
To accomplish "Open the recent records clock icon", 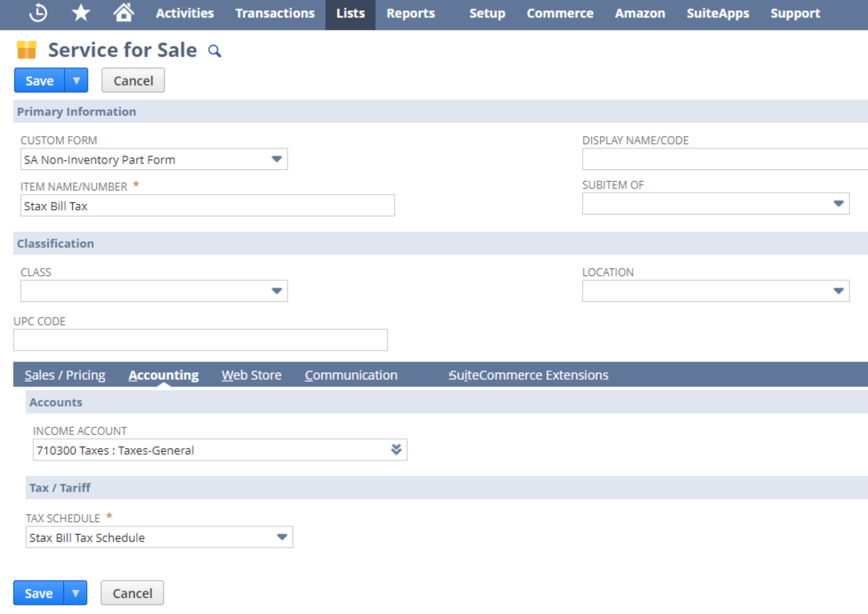I will (38, 13).
